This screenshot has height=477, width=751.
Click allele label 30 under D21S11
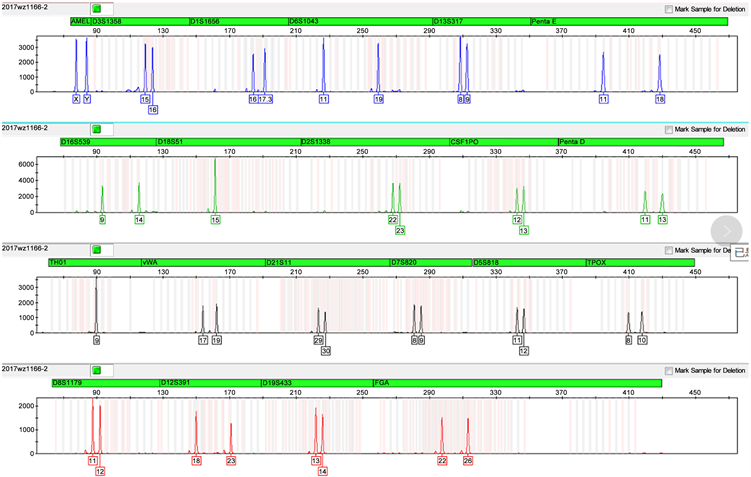(325, 351)
